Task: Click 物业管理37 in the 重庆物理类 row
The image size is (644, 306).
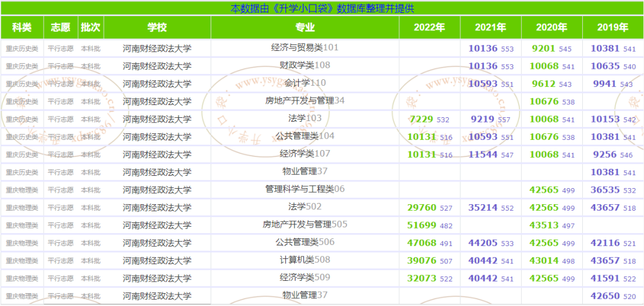Action: [305, 295]
